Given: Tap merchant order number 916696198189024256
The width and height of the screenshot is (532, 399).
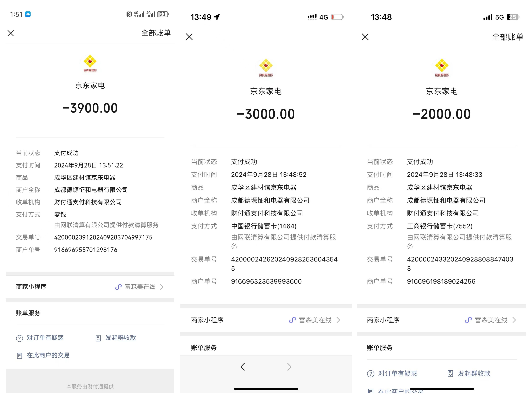Looking at the screenshot, I should click(x=441, y=281).
